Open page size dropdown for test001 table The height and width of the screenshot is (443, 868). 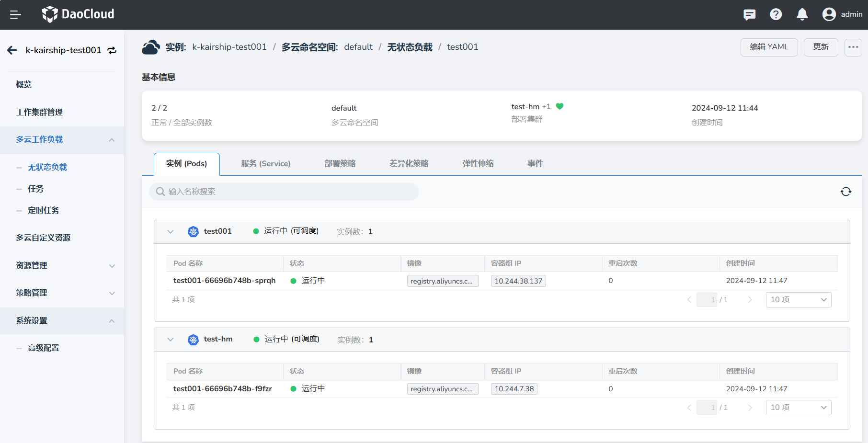click(x=798, y=300)
